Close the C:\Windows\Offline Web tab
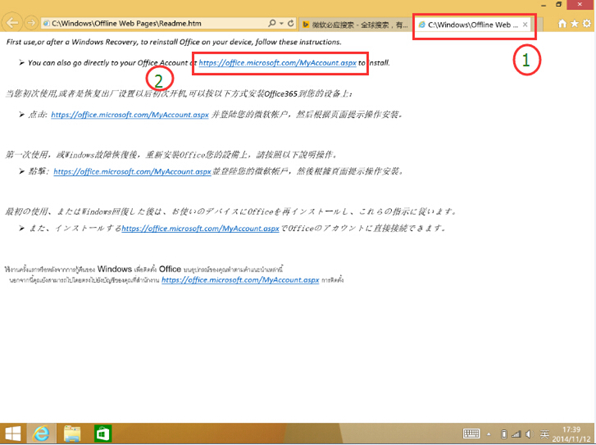596x445 pixels. [525, 25]
